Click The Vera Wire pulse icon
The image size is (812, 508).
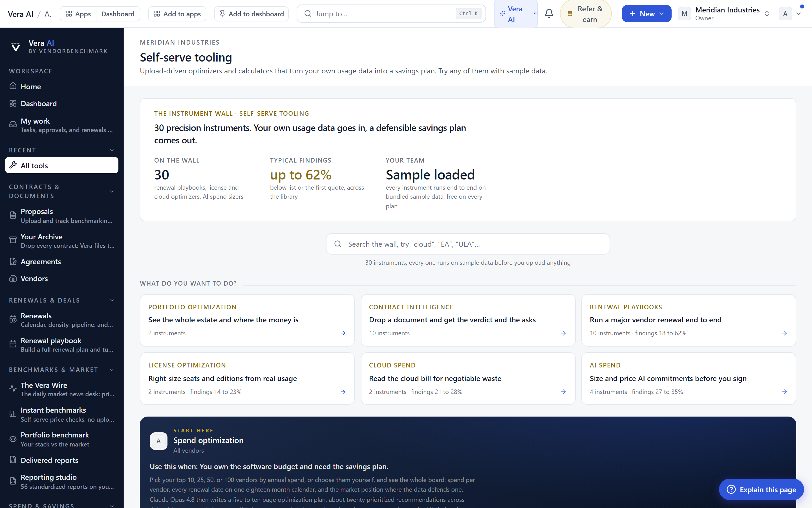13,389
